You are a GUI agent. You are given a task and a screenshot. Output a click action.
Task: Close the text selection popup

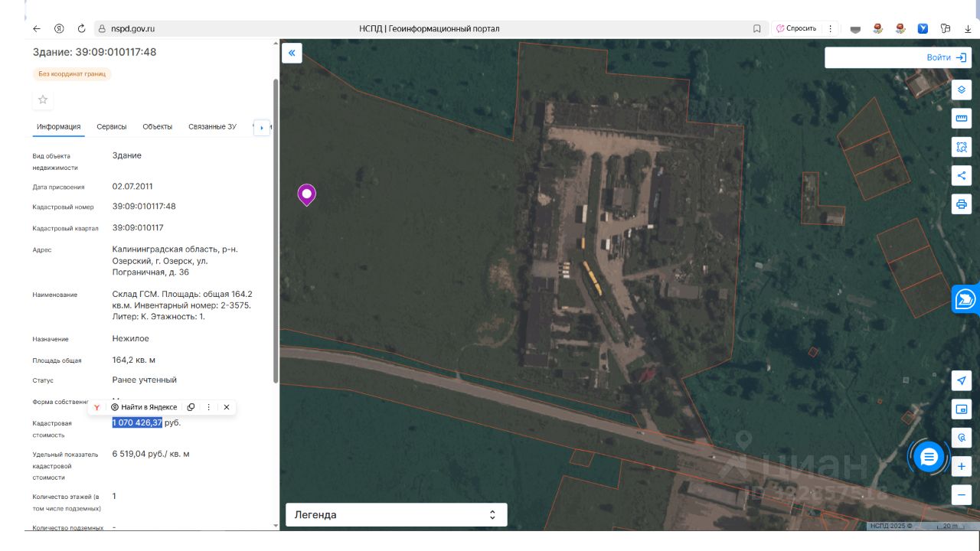pyautogui.click(x=227, y=407)
